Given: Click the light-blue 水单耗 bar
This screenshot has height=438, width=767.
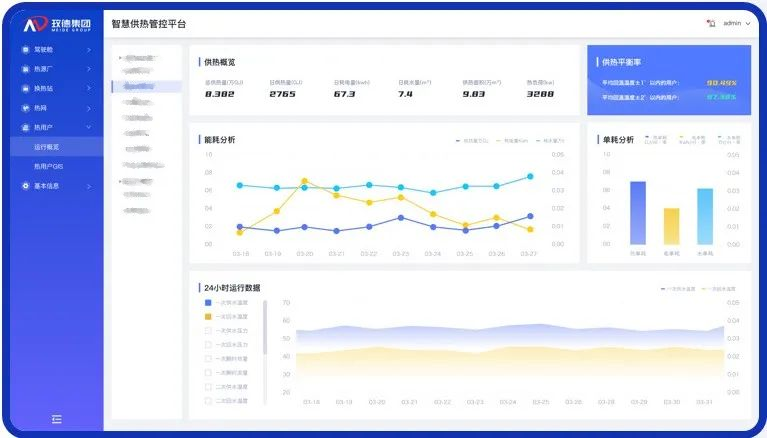Looking at the screenshot, I should [705, 216].
